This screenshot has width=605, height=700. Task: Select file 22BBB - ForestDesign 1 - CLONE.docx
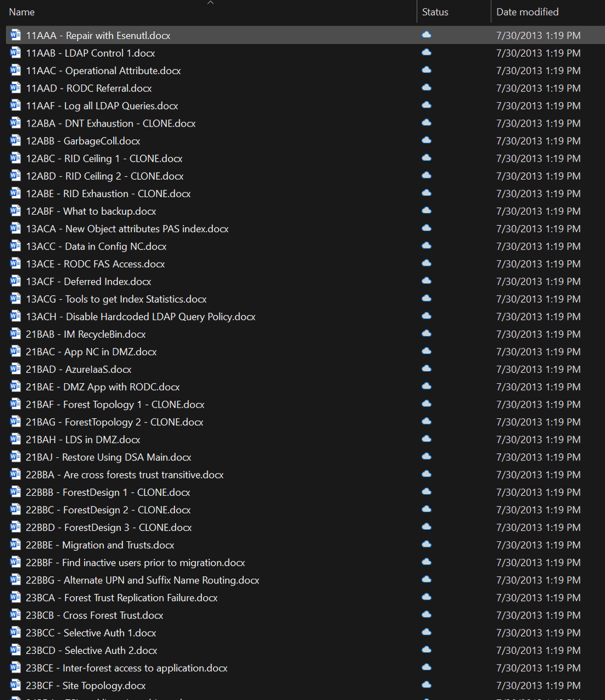tap(108, 492)
